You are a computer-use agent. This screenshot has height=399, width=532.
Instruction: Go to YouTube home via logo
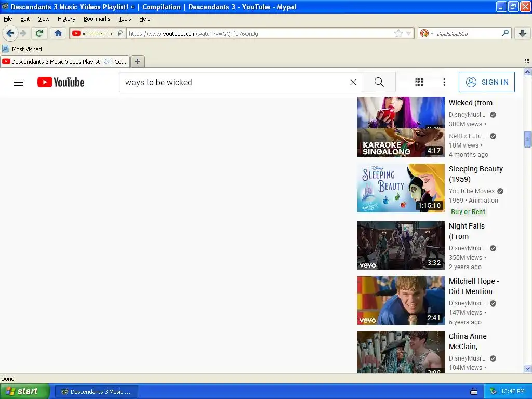[61, 82]
